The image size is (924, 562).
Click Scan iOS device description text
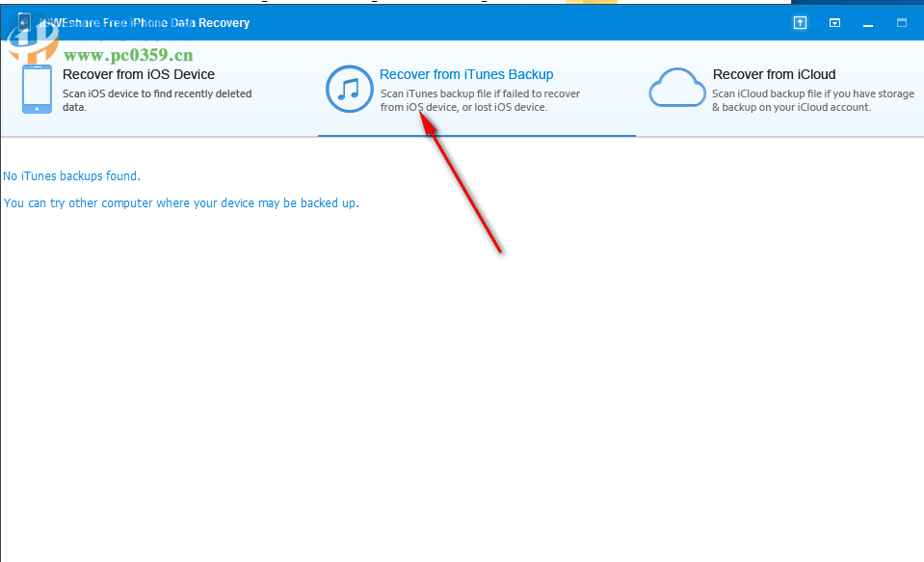pyautogui.click(x=156, y=99)
